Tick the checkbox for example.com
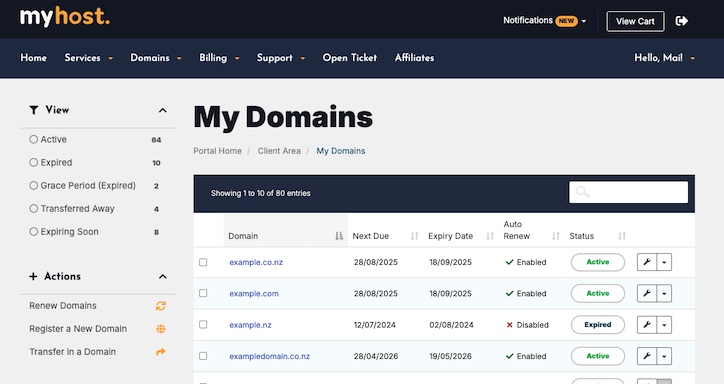The width and height of the screenshot is (724, 384). click(203, 293)
